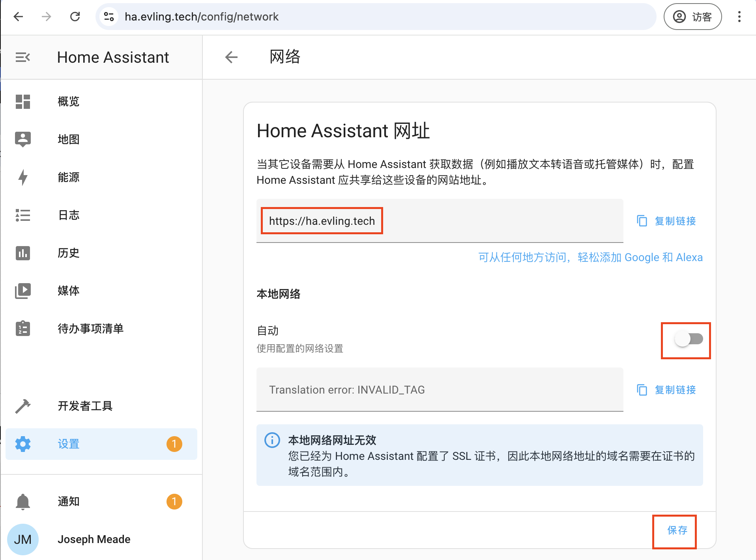
Task: Click the 设置 notification badge
Action: click(174, 444)
